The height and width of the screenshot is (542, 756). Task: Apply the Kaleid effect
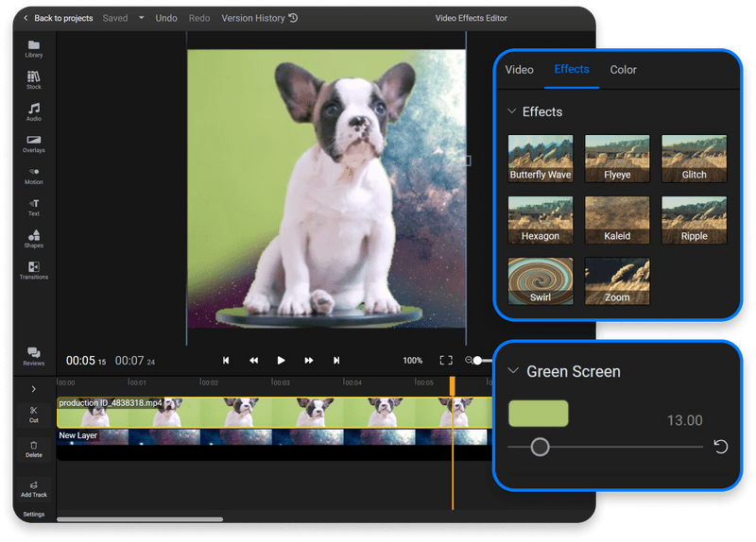617,220
